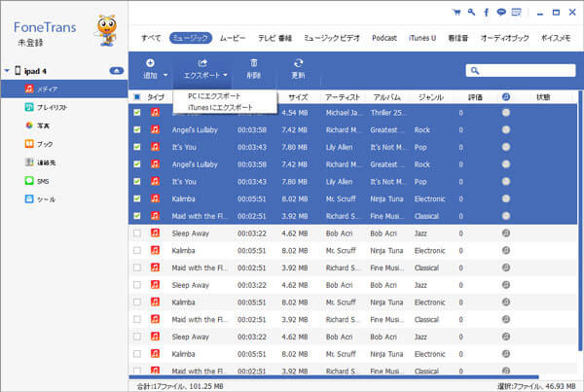Uncheck the Thriller 25 row checkbox
Screen dimensions: 584x392
[x=137, y=112]
